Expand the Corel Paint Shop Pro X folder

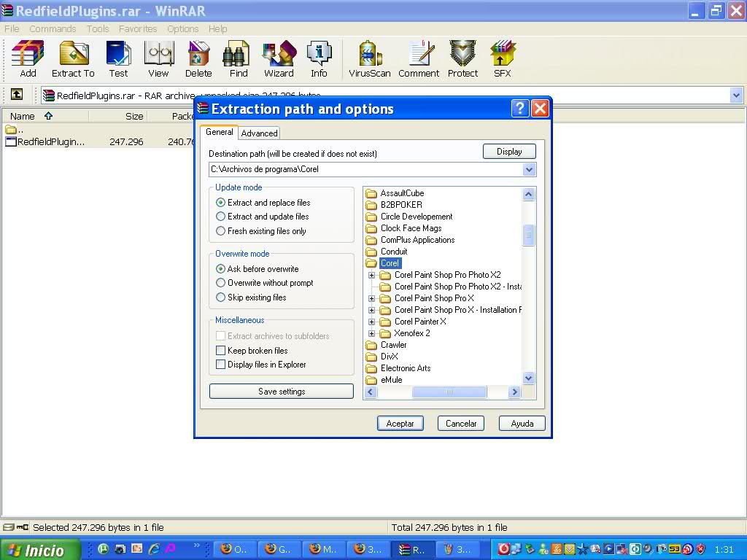(371, 298)
